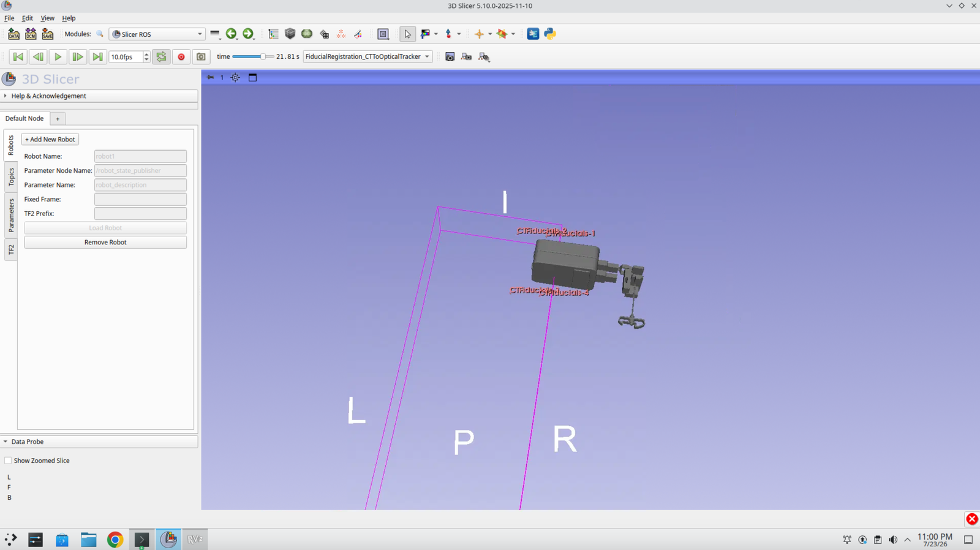Open the markup placement dropdown arrow
The height and width of the screenshot is (550, 980).
[459, 34]
